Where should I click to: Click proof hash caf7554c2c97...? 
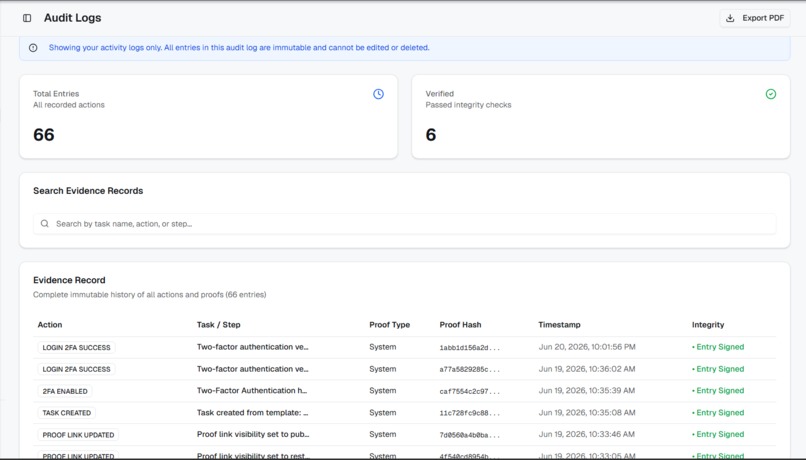(469, 392)
